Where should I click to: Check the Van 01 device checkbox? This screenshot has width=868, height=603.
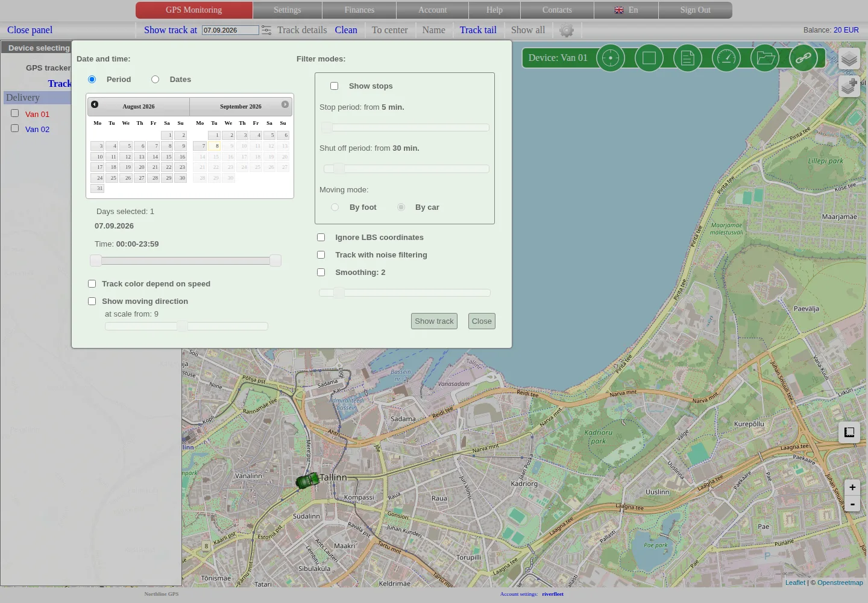point(15,113)
